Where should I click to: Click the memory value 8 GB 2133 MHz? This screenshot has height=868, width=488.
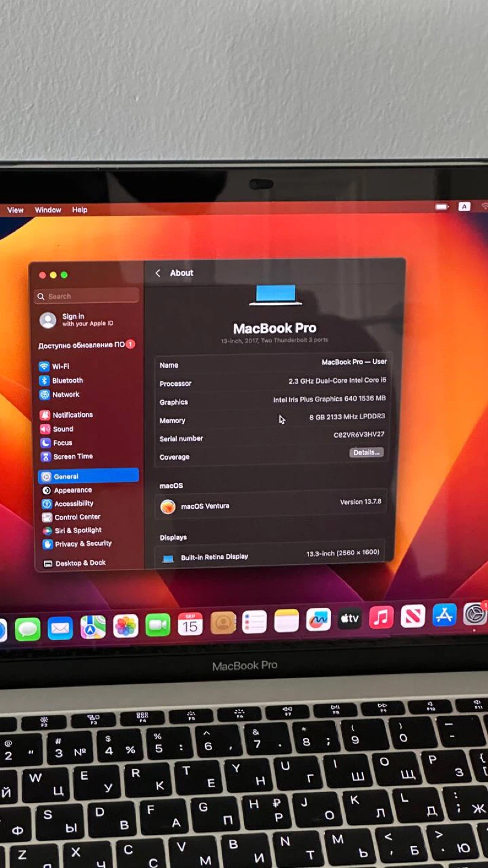(347, 417)
